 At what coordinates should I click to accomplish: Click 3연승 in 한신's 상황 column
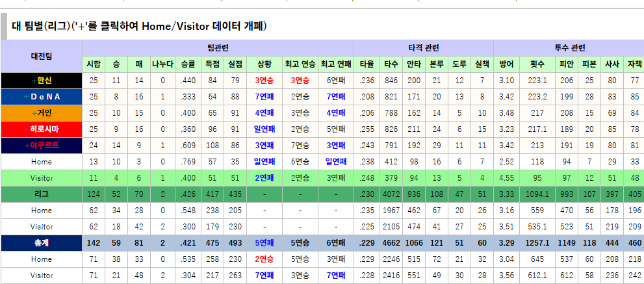click(264, 81)
